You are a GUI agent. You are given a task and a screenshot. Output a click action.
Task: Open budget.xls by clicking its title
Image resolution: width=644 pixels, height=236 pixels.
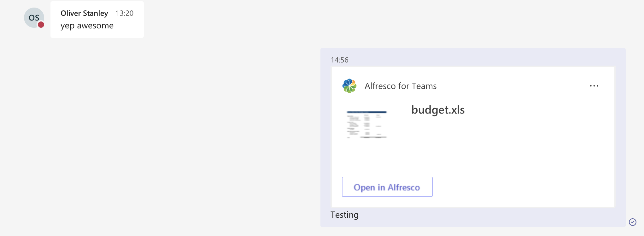click(438, 110)
